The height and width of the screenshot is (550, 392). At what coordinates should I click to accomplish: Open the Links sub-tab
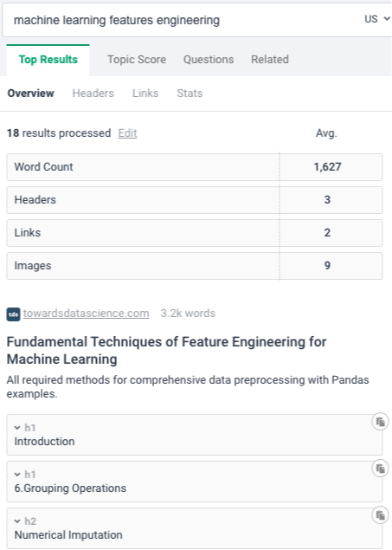145,94
